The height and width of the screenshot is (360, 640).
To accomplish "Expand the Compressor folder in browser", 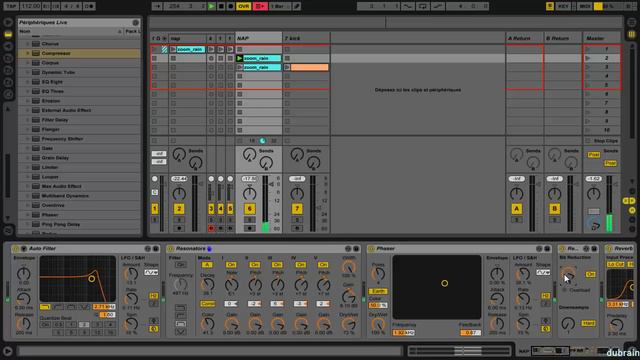I will tap(28, 53).
